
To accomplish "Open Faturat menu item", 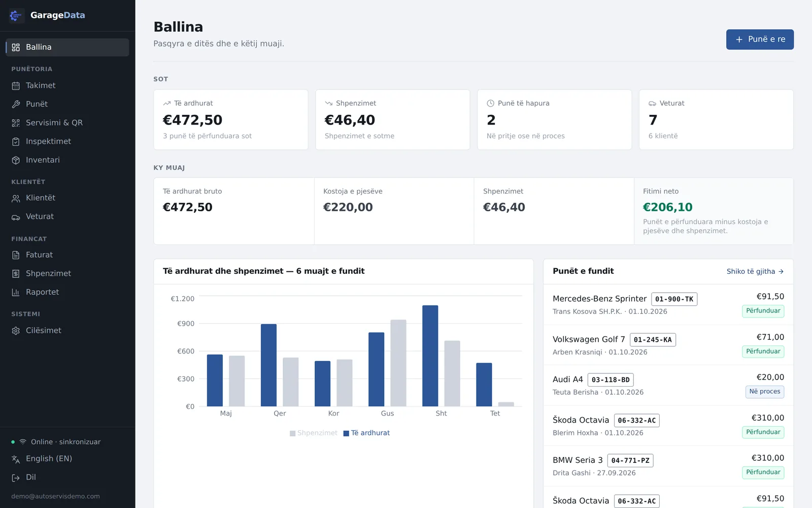I will tap(67, 255).
